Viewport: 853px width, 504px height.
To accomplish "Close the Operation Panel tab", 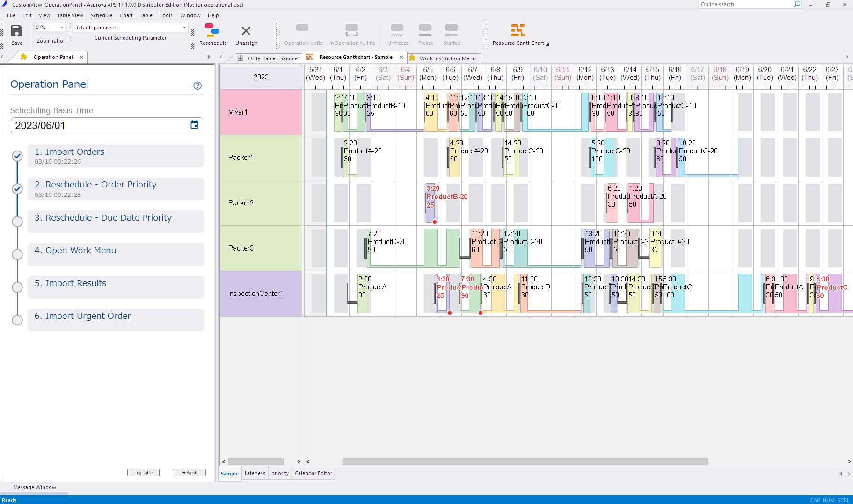I will click(81, 57).
